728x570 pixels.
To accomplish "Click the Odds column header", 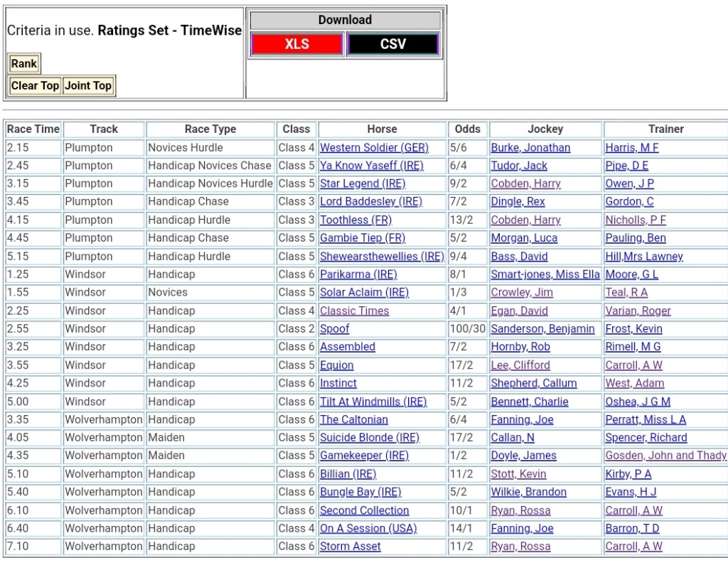I will (x=468, y=129).
